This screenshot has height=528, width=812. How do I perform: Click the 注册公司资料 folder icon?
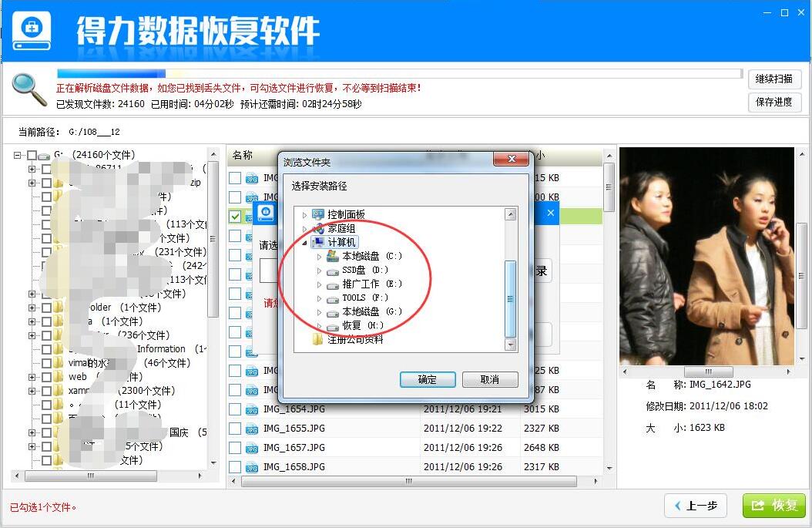coord(318,339)
